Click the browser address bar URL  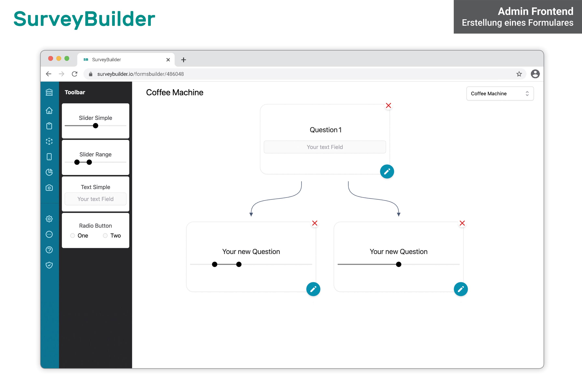(x=141, y=74)
